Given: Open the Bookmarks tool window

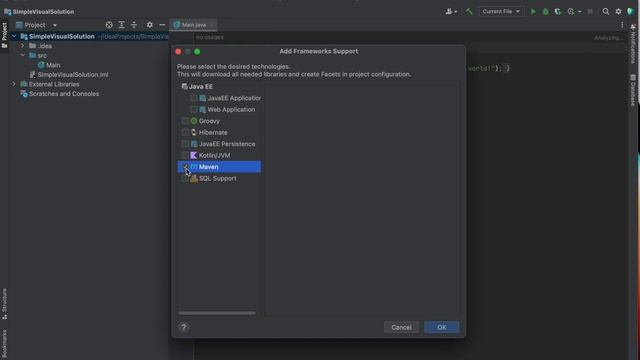Looking at the screenshot, I should 4,344.
